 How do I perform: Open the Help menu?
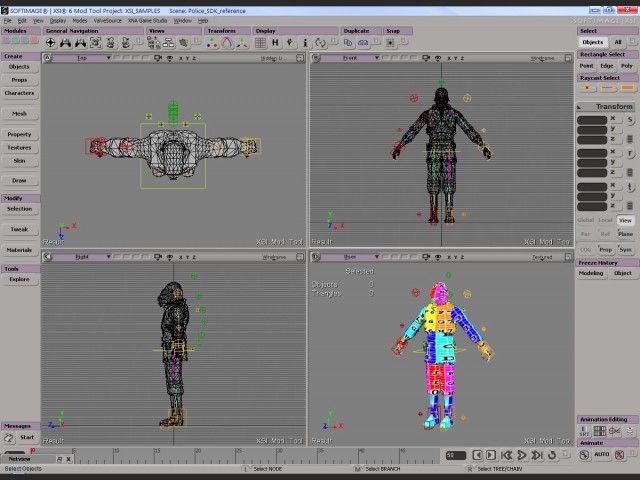click(203, 20)
